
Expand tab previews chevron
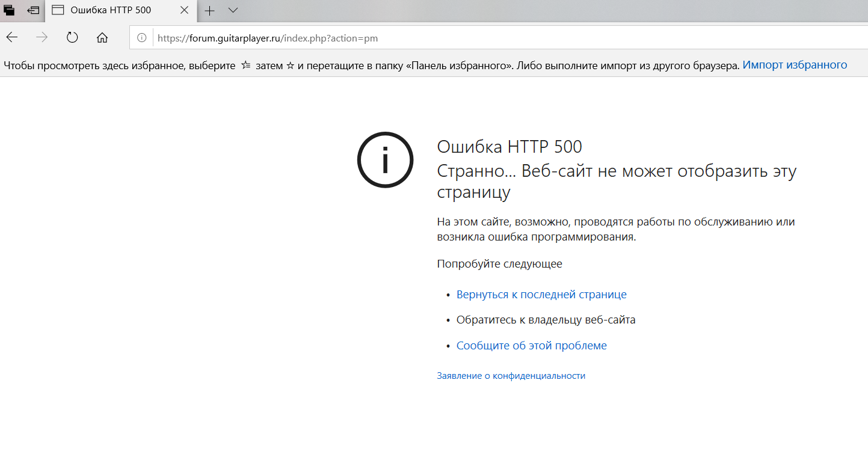[233, 10]
